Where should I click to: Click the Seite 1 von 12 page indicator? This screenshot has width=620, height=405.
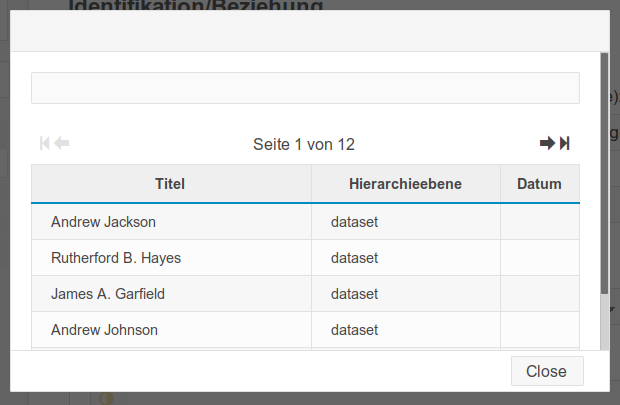tap(304, 144)
